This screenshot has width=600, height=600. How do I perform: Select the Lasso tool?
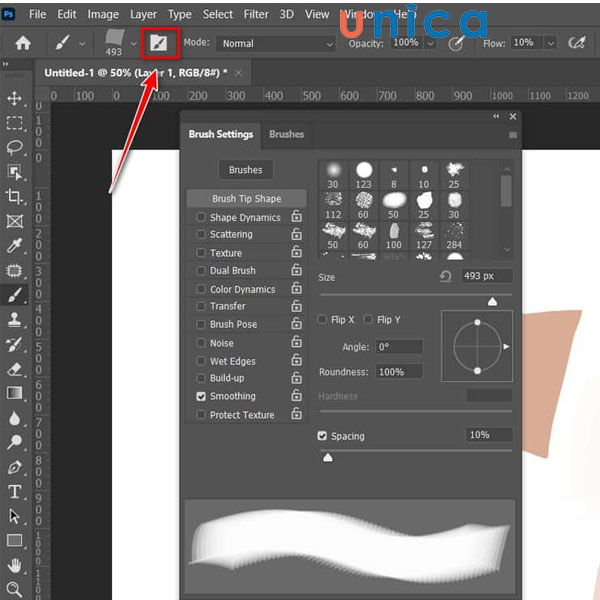coord(15,148)
